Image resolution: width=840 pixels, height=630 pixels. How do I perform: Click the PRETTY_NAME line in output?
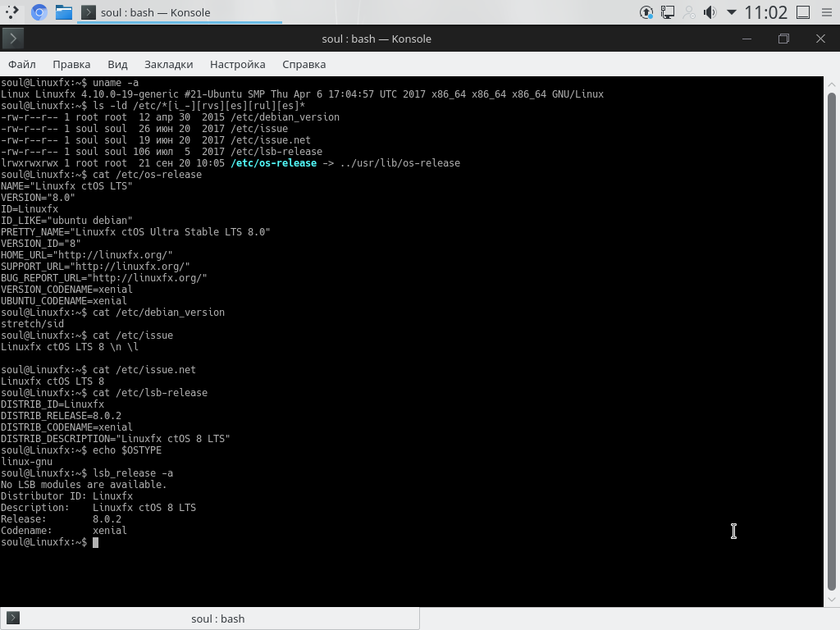[x=135, y=232]
